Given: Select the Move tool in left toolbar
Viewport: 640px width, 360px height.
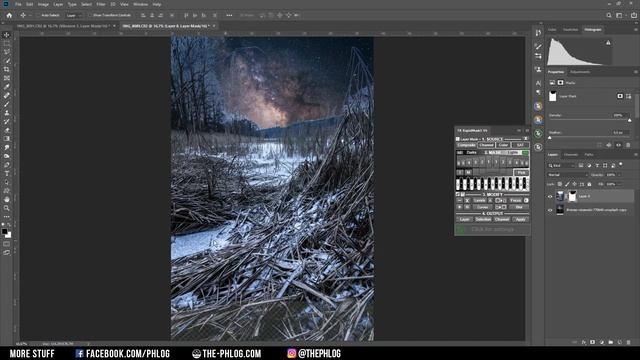Looking at the screenshot, I should click(x=7, y=35).
